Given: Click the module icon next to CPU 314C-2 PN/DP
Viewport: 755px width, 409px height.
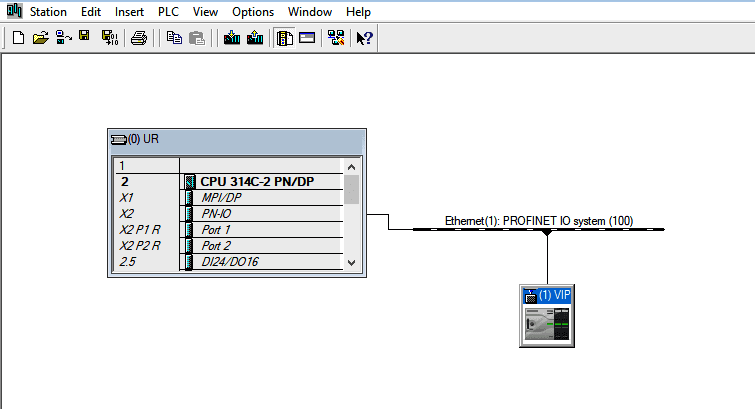Looking at the screenshot, I should [x=190, y=182].
